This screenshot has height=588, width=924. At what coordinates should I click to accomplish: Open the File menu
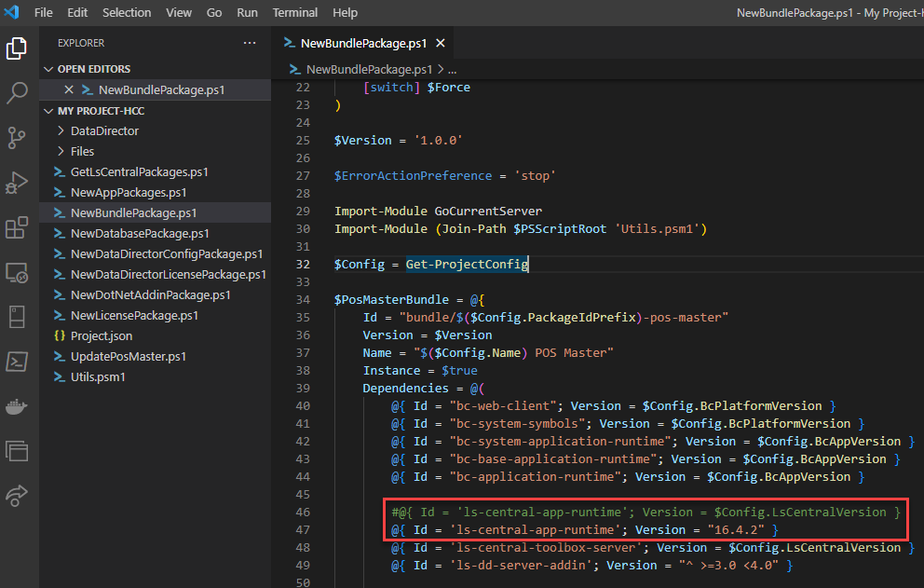click(43, 12)
